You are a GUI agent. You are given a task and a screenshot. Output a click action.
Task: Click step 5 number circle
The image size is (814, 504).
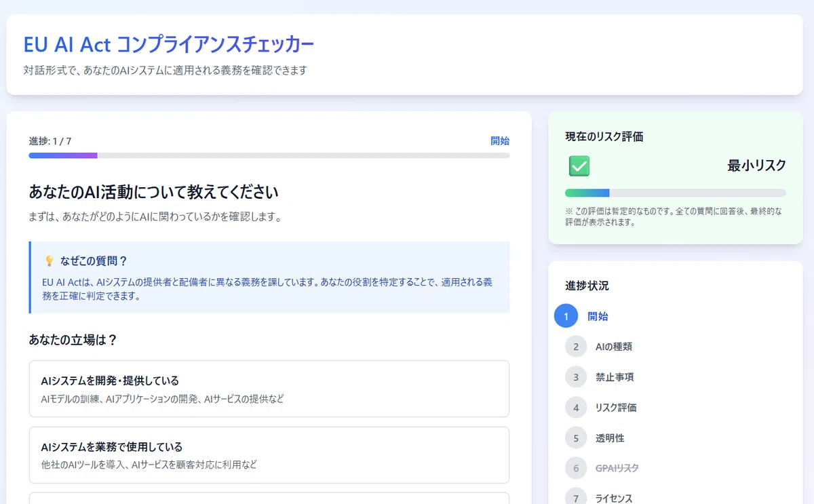576,438
